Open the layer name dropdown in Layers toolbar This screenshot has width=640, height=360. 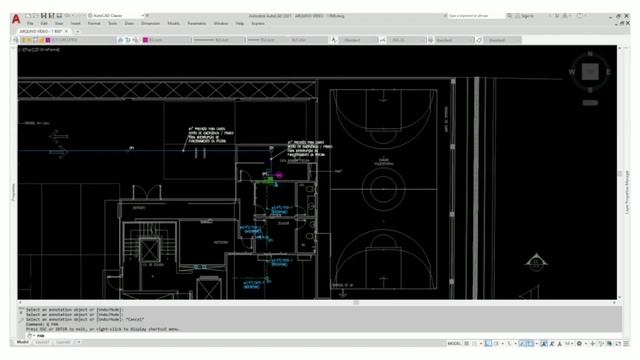click(x=82, y=40)
